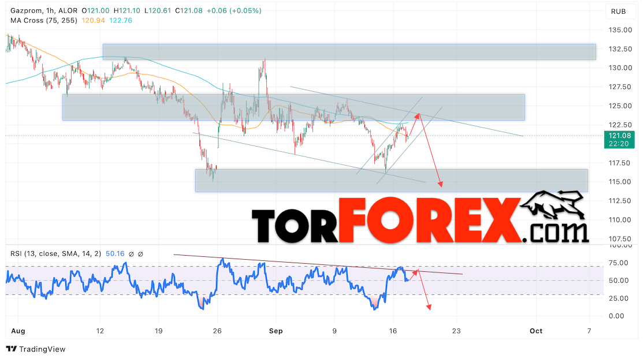This screenshot has height=359, width=644.
Task: Click the first circle icon next to RSI value
Action: pyautogui.click(x=132, y=255)
